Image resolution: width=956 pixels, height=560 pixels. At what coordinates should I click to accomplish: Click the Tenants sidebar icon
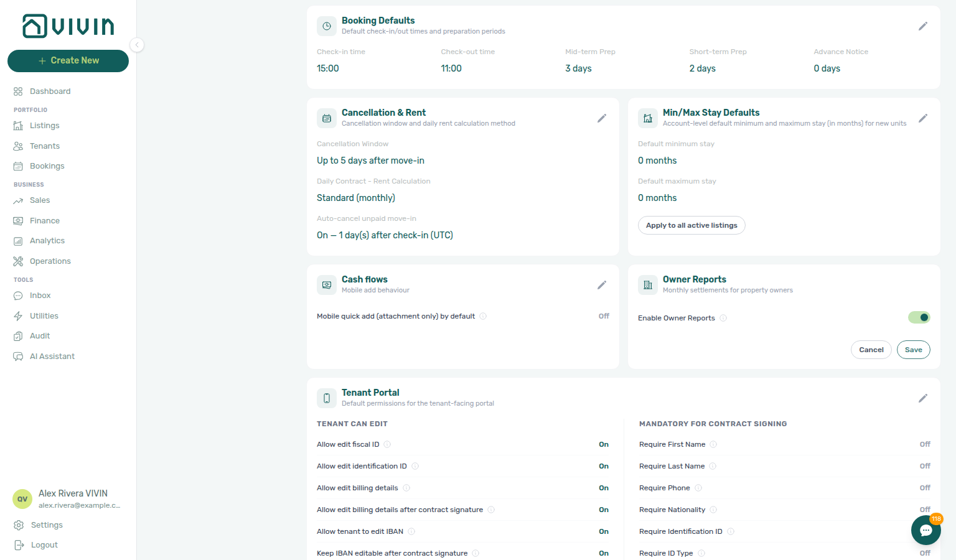(x=18, y=146)
